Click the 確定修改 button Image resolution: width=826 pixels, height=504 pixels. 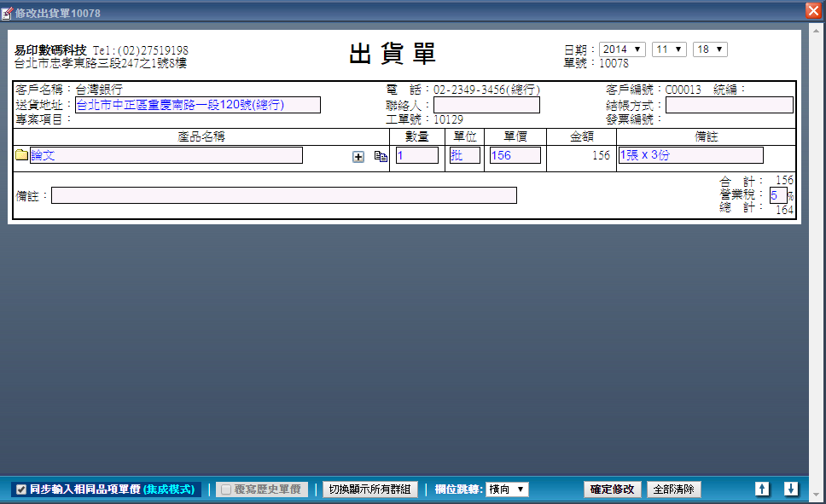coord(612,490)
